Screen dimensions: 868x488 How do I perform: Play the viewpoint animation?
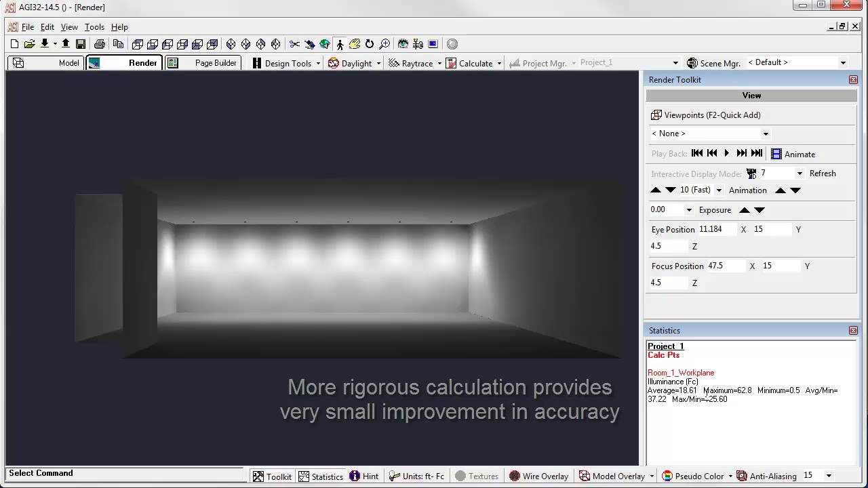[x=726, y=154]
